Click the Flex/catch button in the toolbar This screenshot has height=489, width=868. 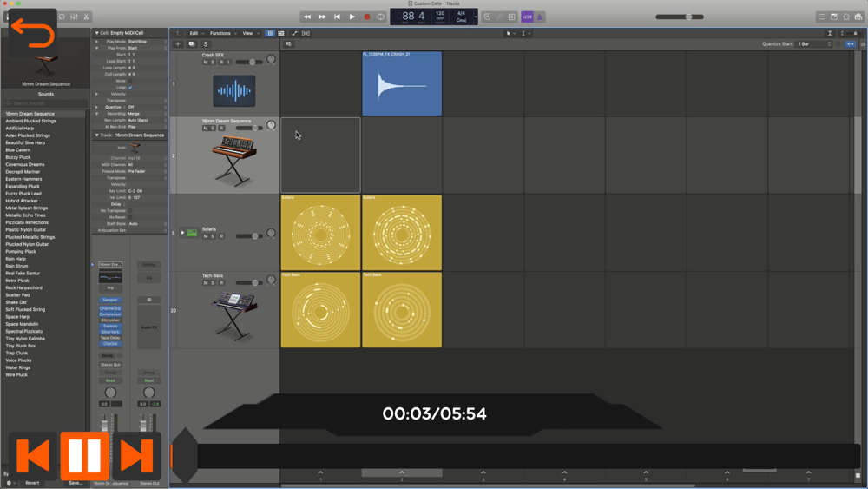pos(306,33)
